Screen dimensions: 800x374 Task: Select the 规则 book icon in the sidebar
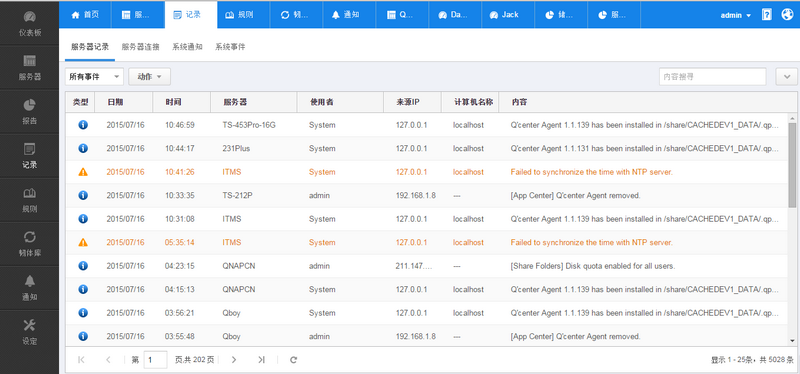pos(30,193)
